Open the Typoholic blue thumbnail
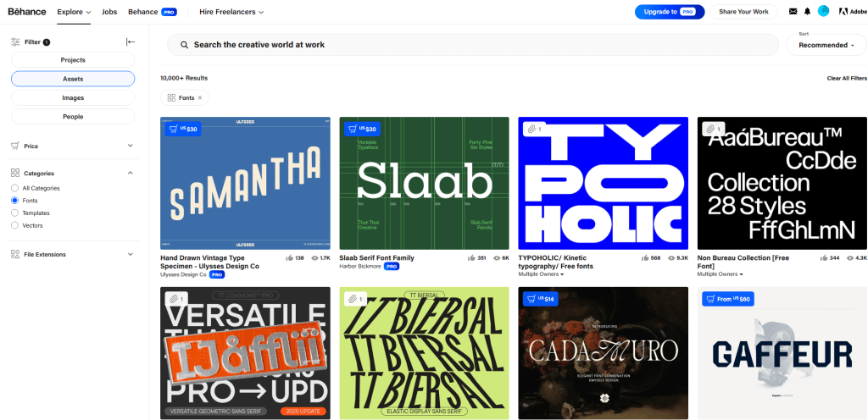Screen dimensions: 868x420 [x=603, y=183]
